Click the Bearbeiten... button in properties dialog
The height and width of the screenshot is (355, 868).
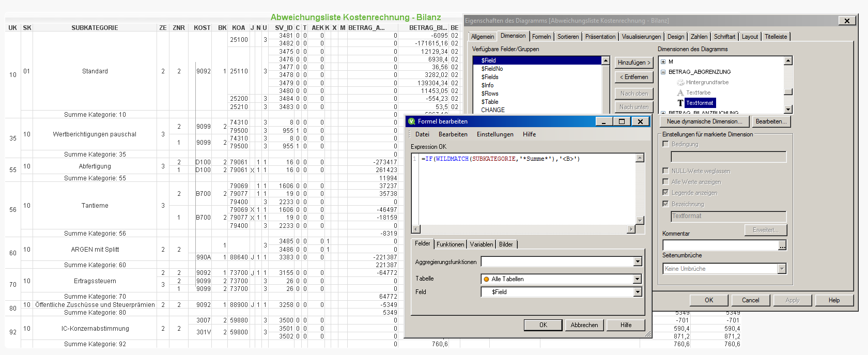771,121
